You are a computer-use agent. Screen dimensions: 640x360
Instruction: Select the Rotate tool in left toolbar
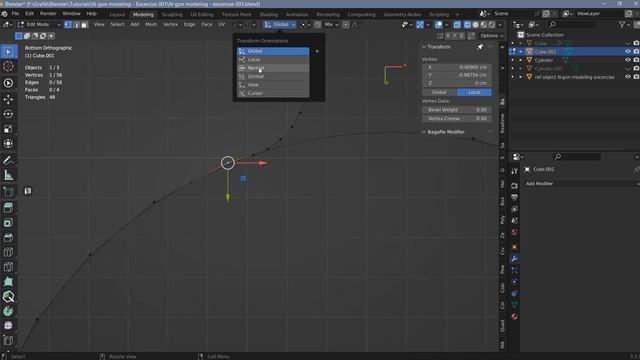[8, 114]
